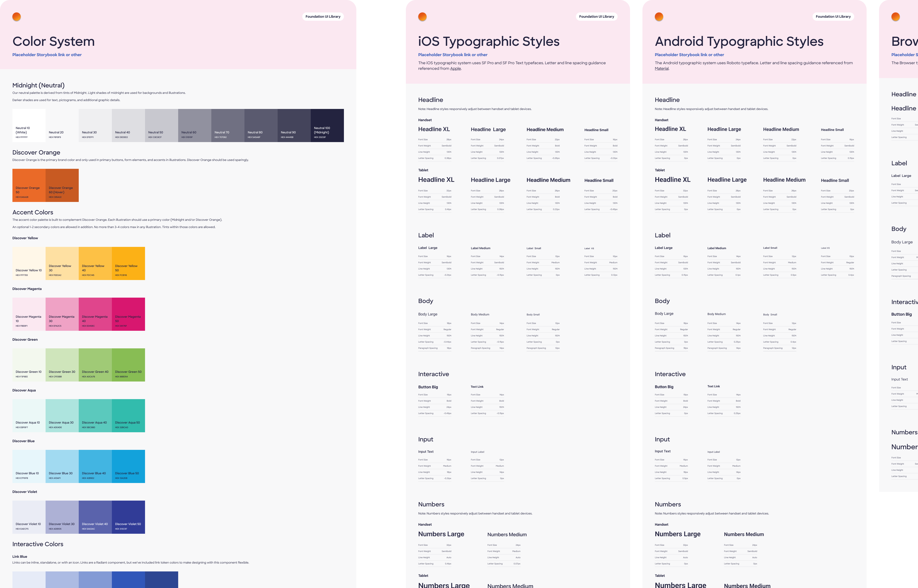
Task: Click the orange logo on the Android Typographic Styles page
Action: (659, 16)
